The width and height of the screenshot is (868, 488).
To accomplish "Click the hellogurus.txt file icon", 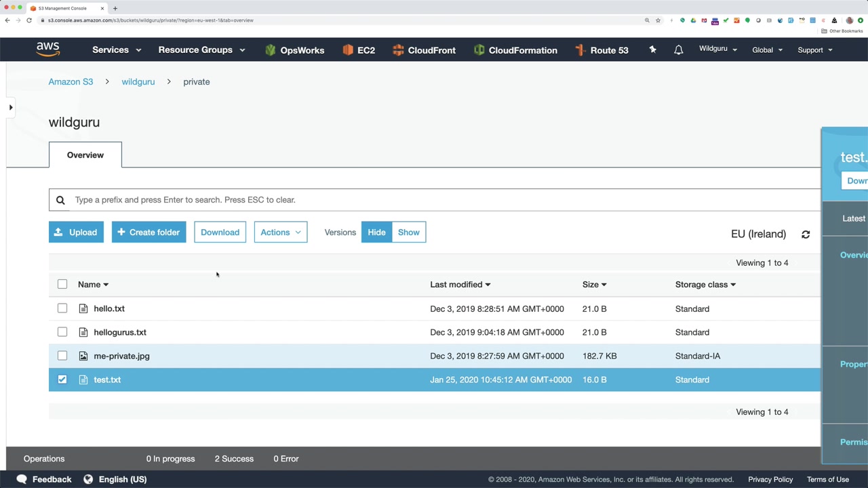I will point(83,332).
